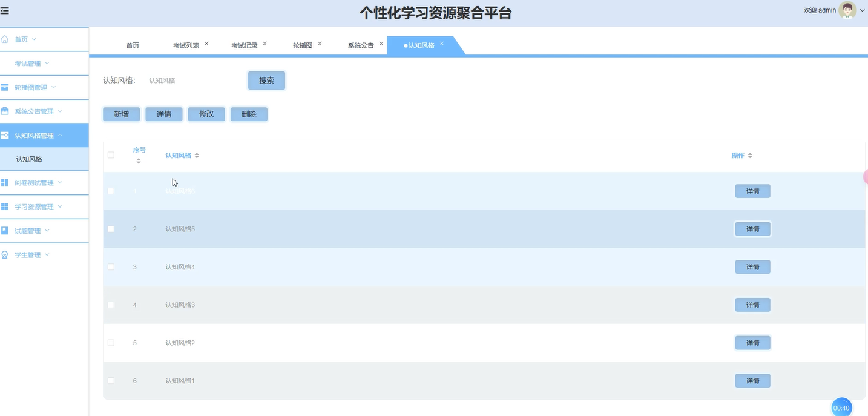Click the 认知风格管理 sidebar icon
This screenshot has width=868, height=416.
(x=5, y=136)
